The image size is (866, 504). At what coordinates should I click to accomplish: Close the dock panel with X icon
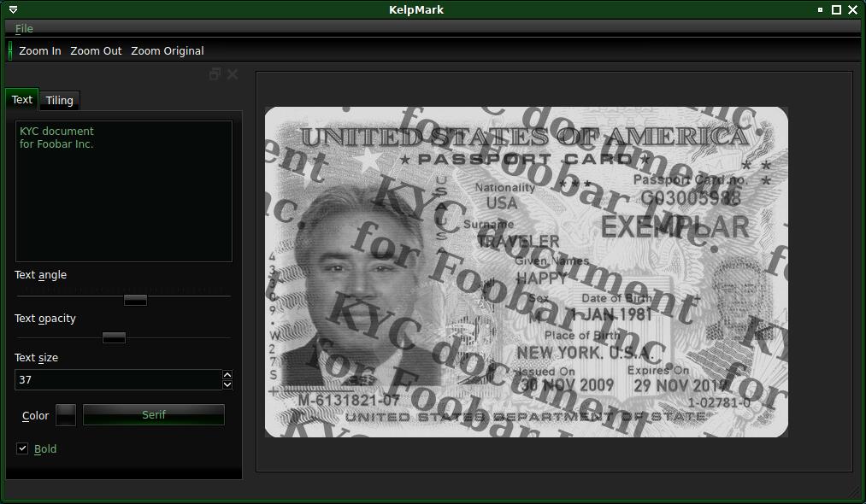[x=233, y=74]
